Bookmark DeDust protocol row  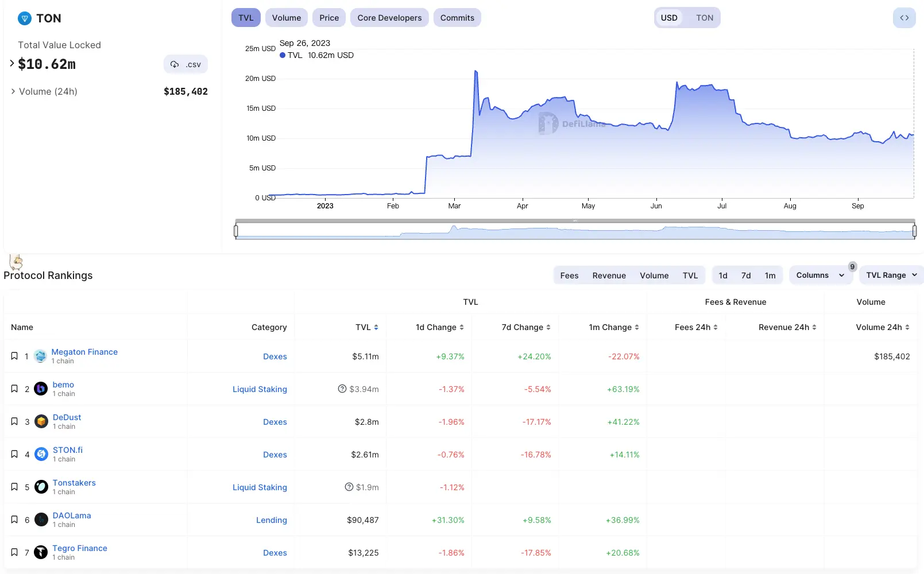coord(14,421)
